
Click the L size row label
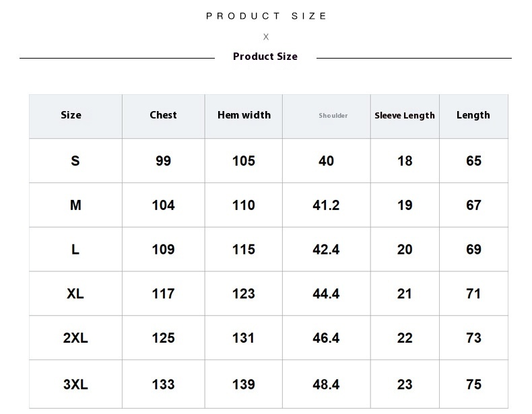click(75, 250)
